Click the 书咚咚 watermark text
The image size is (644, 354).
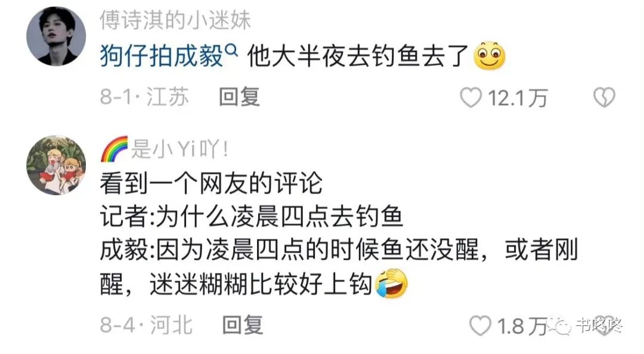click(599, 325)
